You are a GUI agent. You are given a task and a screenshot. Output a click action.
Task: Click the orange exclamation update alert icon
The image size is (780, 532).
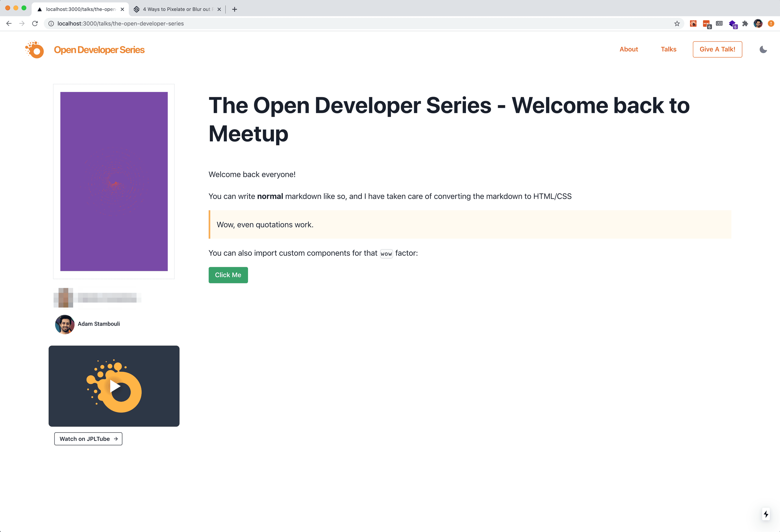click(771, 24)
